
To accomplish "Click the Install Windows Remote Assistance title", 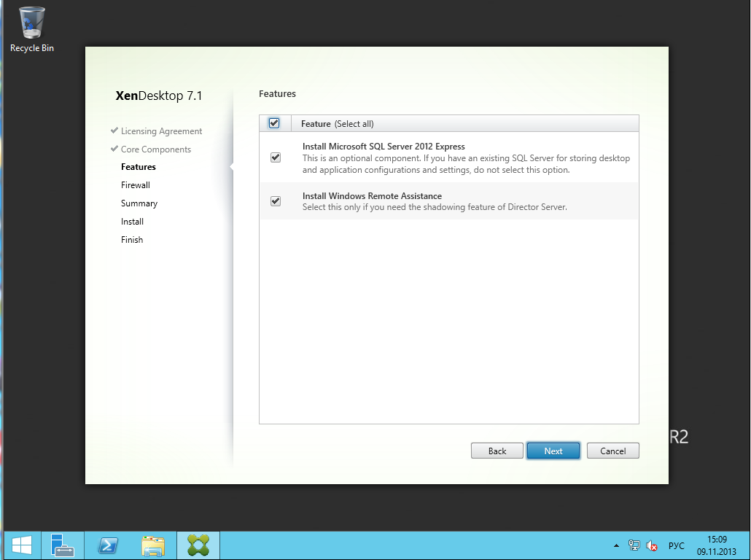I will tap(372, 195).
